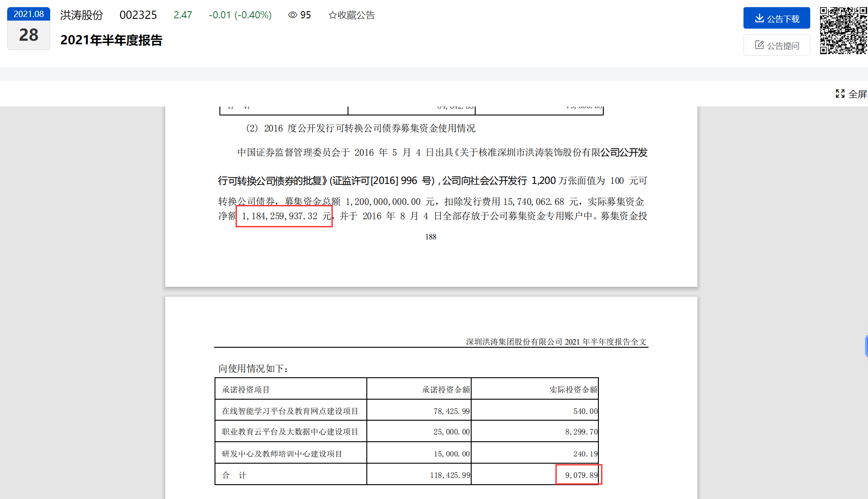Click the eye view-count icon
Screen dimensions: 868x499
(292, 15)
